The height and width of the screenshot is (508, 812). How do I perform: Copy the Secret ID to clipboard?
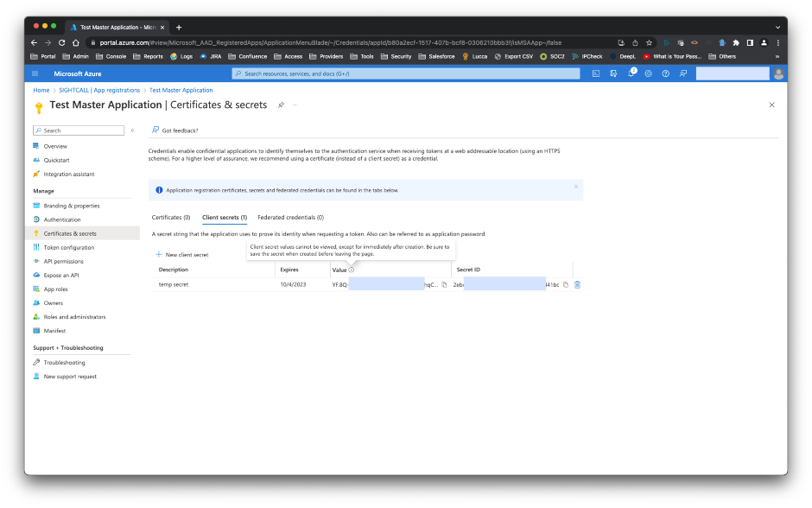pyautogui.click(x=566, y=284)
